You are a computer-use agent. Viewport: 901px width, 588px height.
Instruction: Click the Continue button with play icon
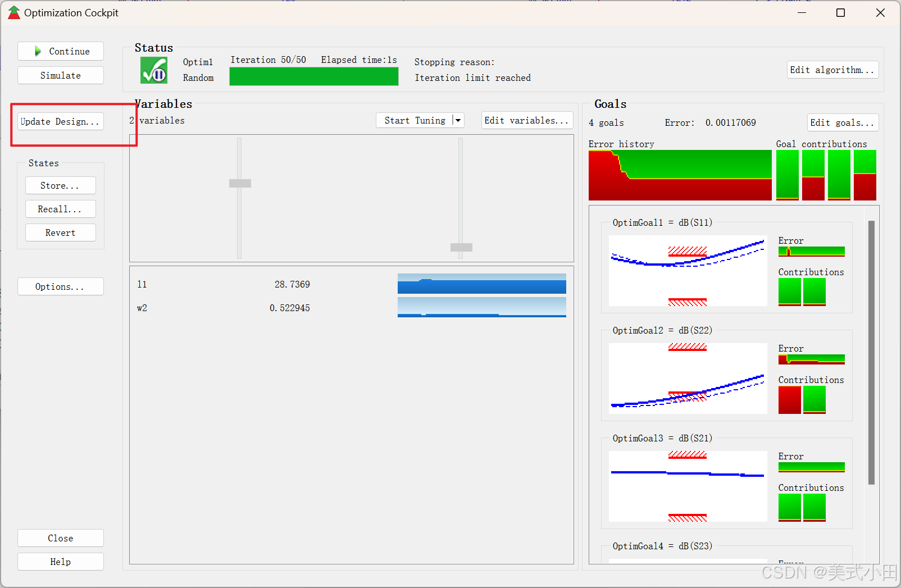tap(61, 51)
